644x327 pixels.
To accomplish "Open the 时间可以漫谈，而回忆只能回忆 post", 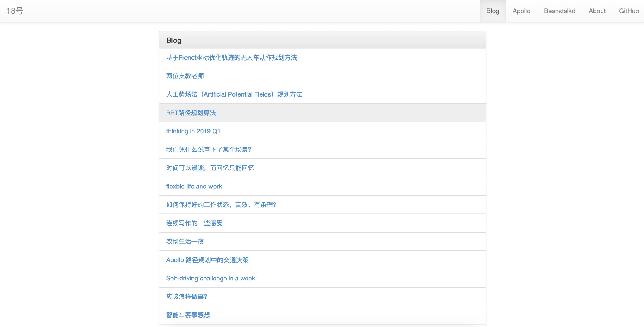I will [210, 168].
